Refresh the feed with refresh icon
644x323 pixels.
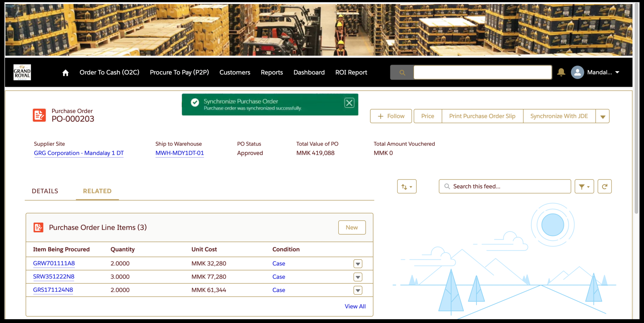[604, 187]
